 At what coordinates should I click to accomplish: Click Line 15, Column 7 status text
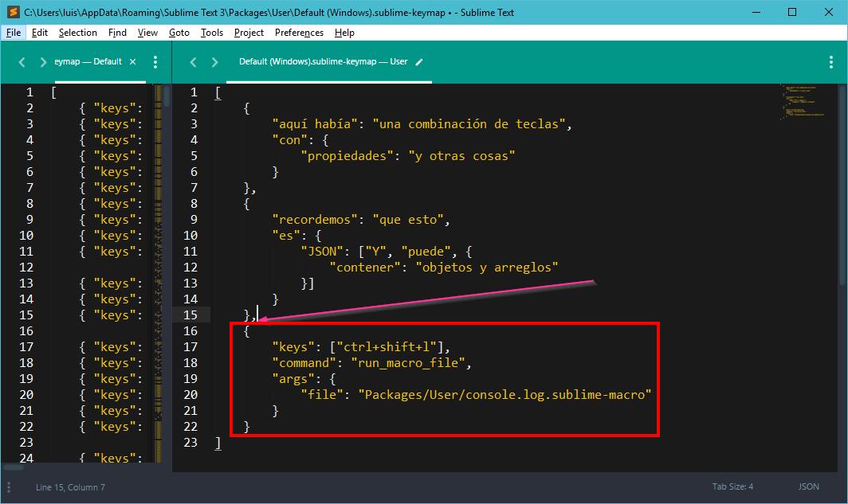[x=70, y=487]
